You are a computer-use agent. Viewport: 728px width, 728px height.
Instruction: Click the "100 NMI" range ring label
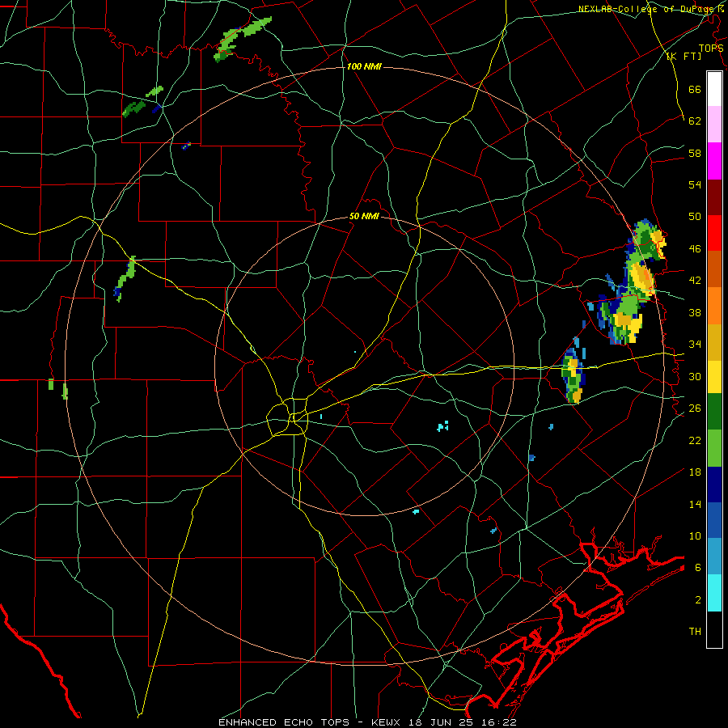click(364, 67)
